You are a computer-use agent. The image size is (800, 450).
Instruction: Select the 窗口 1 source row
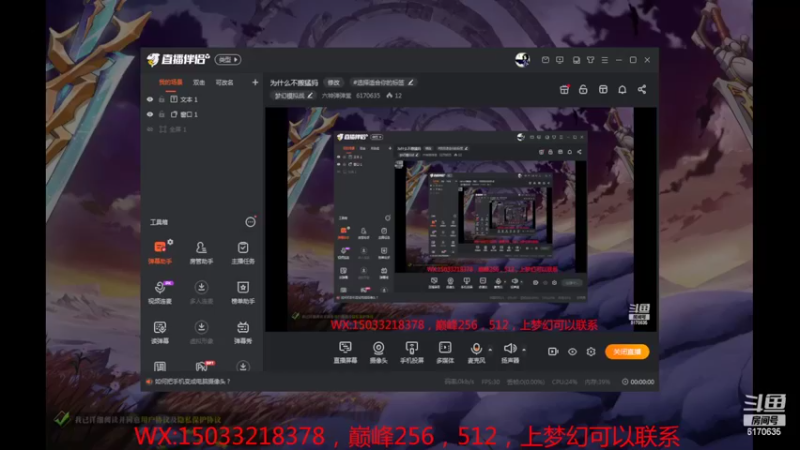202,114
